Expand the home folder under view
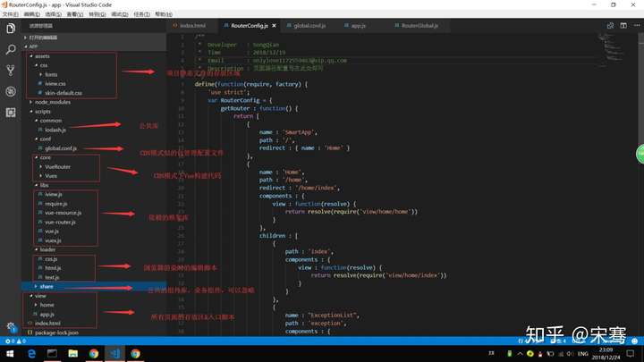The width and height of the screenshot is (644, 362). pyautogui.click(x=94, y=305)
